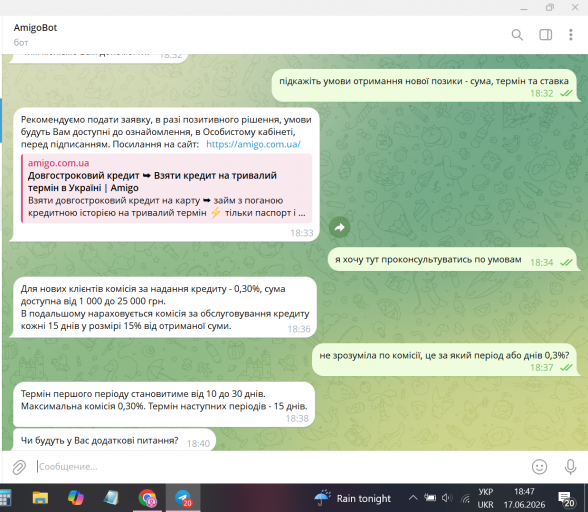Open Wi-Fi network tray icon
Image resolution: width=588 pixels, height=512 pixels.
point(465,498)
